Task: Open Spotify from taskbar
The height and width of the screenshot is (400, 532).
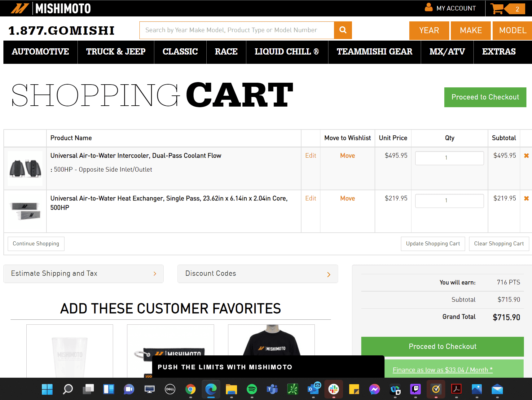Action: point(252,389)
